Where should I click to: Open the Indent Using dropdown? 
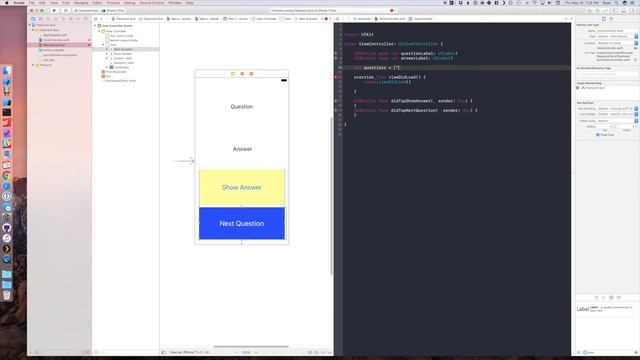[618, 121]
